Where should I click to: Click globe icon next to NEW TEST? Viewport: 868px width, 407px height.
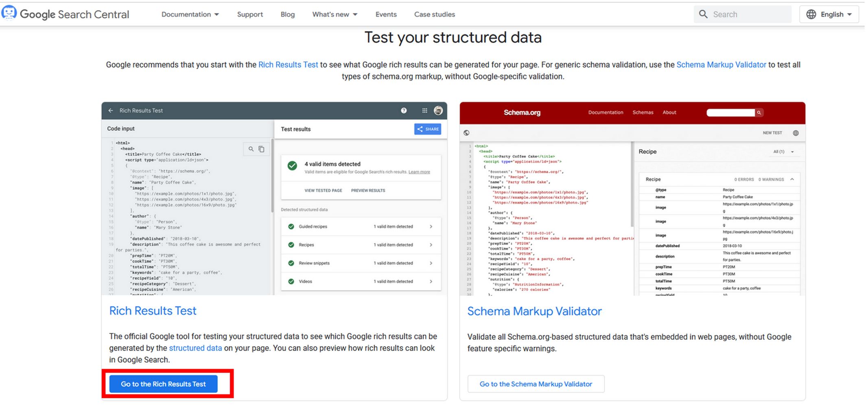[796, 133]
